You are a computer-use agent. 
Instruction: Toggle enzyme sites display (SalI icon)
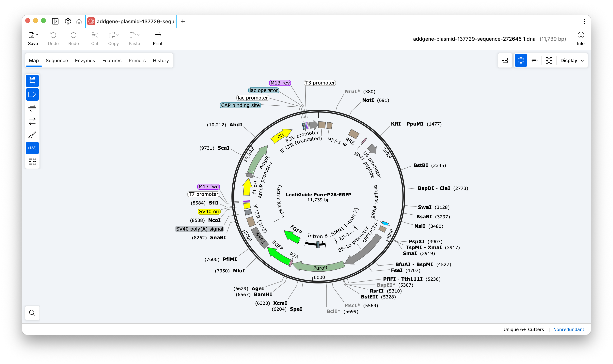32,81
